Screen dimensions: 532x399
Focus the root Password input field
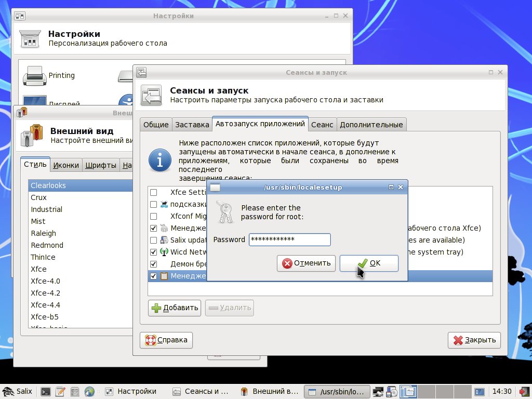pos(290,240)
